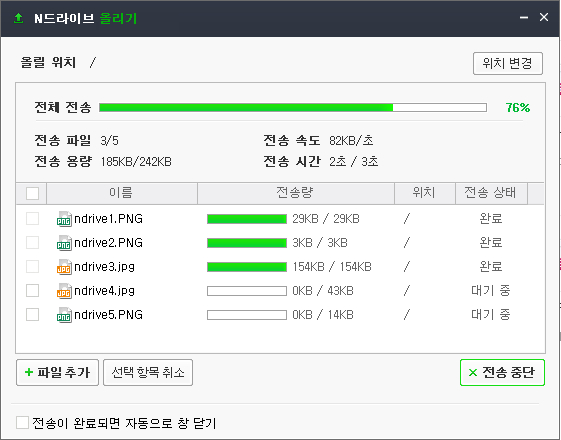Screen dimensions: 561x440
Task: Click the 완료 status of ndrive2.PNG
Action: (x=491, y=242)
